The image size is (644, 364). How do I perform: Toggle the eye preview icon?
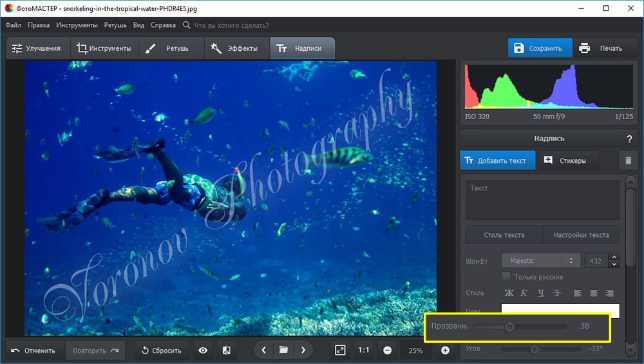click(x=203, y=350)
